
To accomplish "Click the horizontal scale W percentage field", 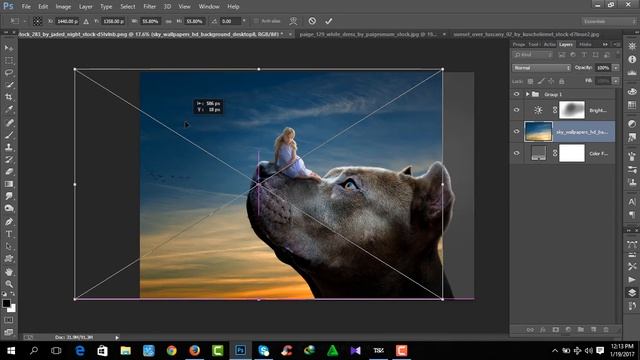I will (x=150, y=21).
